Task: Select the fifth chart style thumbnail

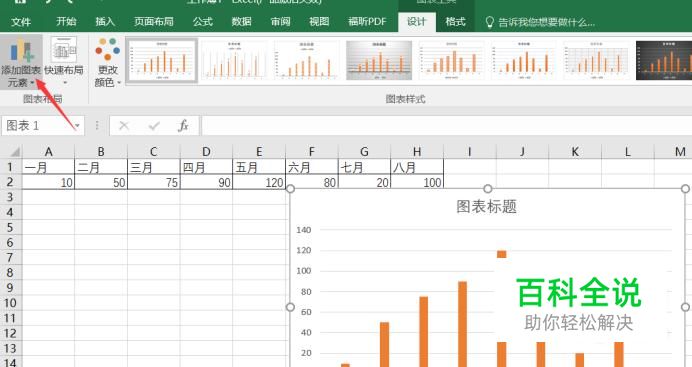Action: click(x=451, y=60)
